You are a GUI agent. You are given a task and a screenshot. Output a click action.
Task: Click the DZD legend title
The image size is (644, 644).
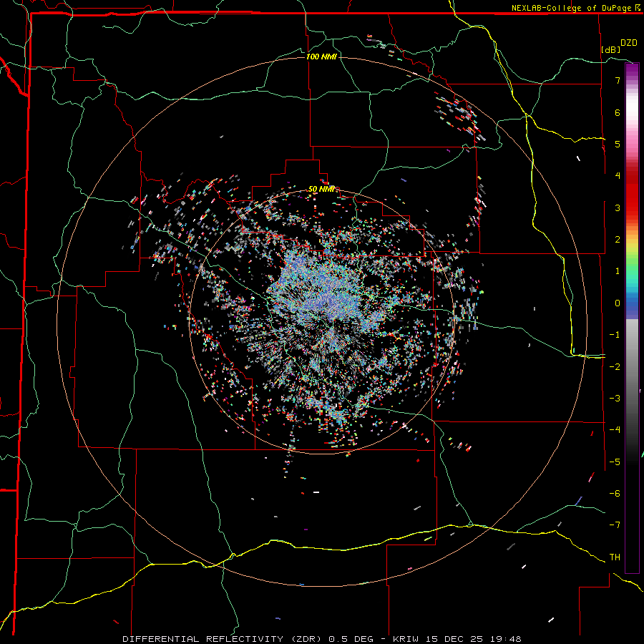(x=629, y=43)
